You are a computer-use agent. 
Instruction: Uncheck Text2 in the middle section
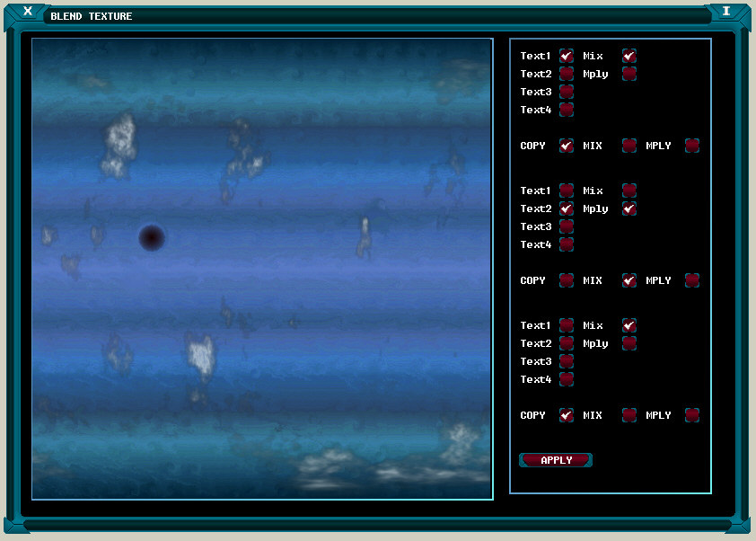point(567,208)
